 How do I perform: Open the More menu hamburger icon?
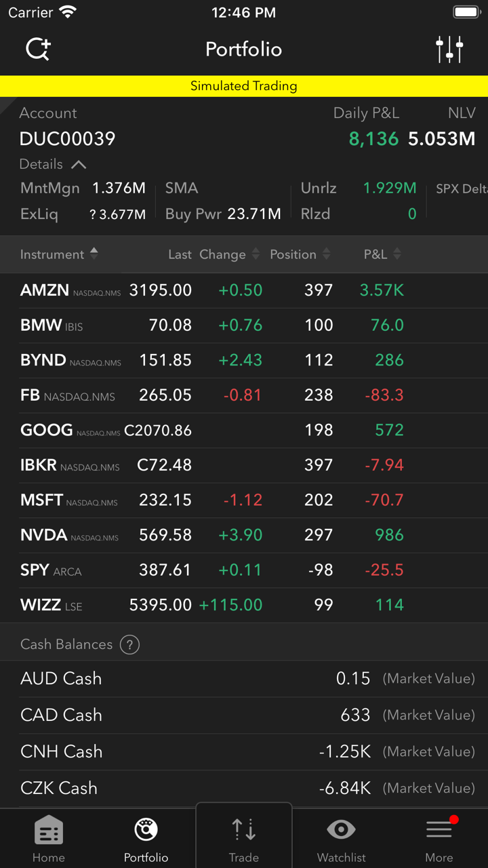[439, 829]
